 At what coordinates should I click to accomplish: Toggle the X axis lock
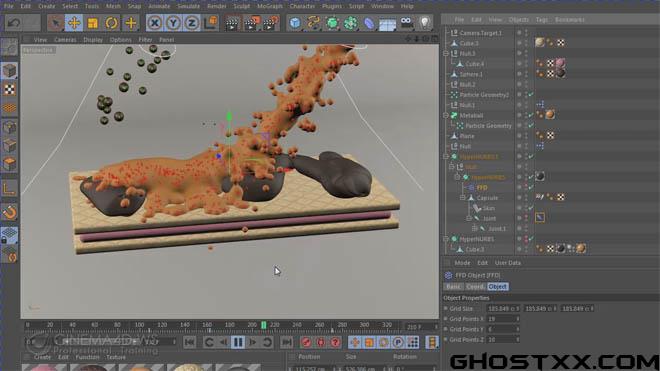tap(155, 23)
